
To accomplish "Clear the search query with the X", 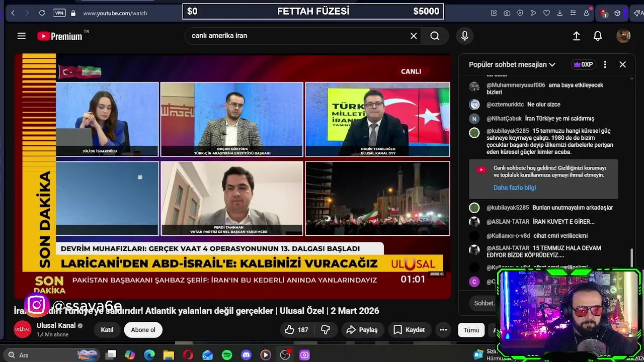I will pos(414,36).
